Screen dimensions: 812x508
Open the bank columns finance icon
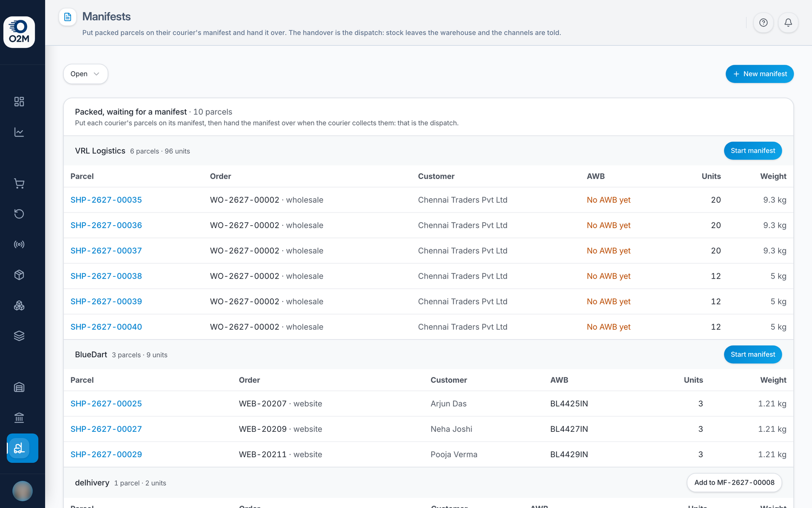tap(19, 417)
